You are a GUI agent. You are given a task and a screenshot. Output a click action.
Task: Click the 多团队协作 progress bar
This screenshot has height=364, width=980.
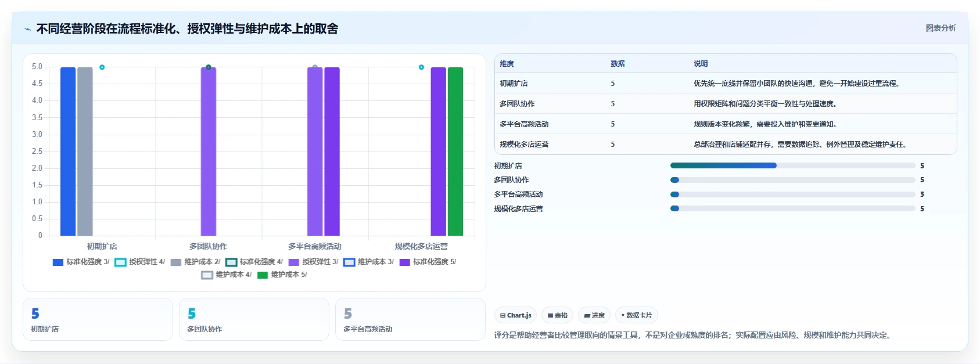pos(792,180)
